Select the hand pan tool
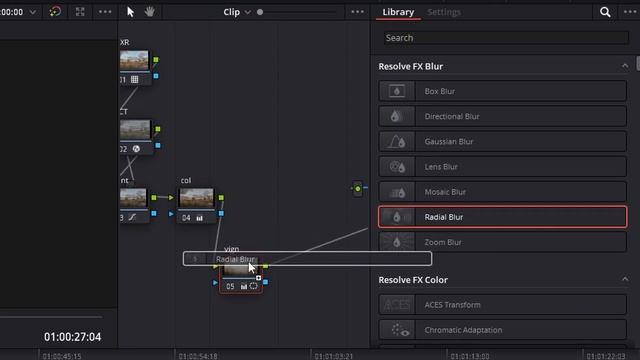This screenshot has height=360, width=640. (149, 12)
